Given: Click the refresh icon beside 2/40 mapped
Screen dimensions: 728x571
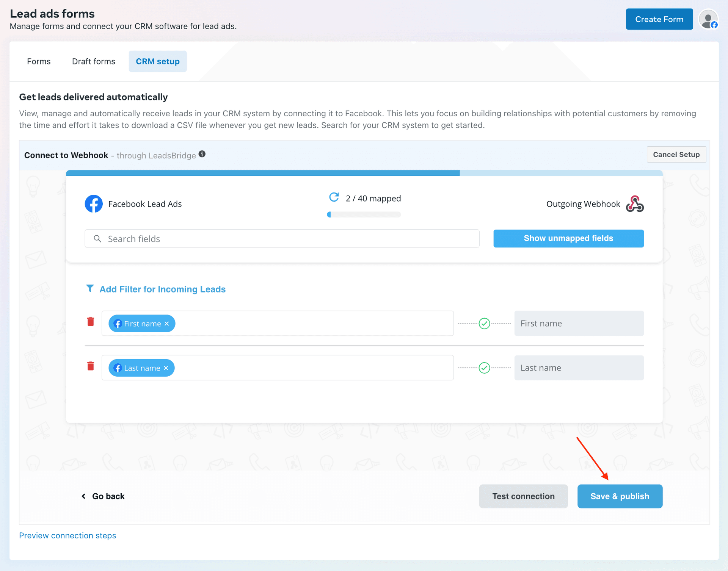Looking at the screenshot, I should (x=334, y=197).
